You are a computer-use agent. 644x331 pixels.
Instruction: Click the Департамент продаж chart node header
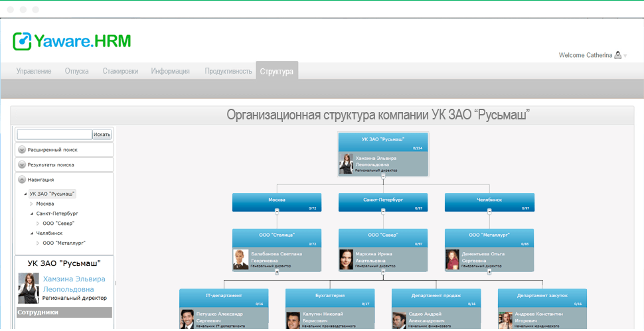click(436, 298)
